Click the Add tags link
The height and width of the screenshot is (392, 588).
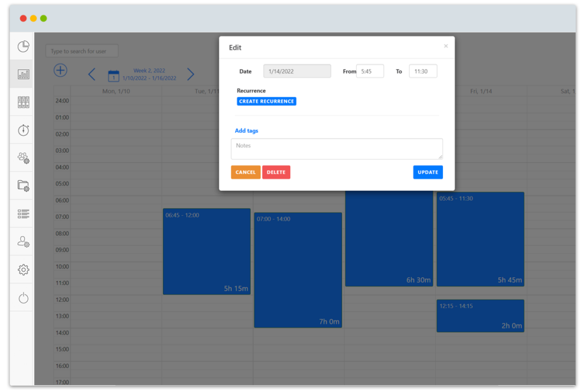point(247,131)
